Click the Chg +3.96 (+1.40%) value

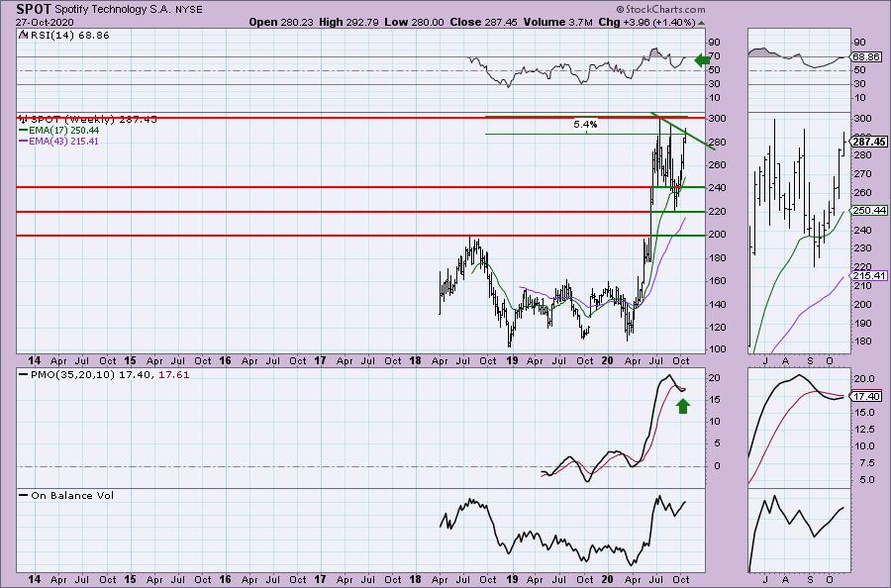647,22
